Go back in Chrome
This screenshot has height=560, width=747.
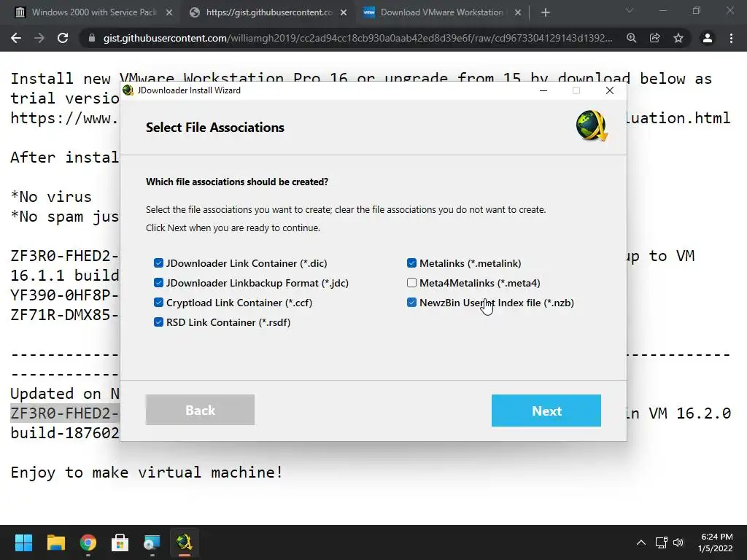click(x=16, y=38)
